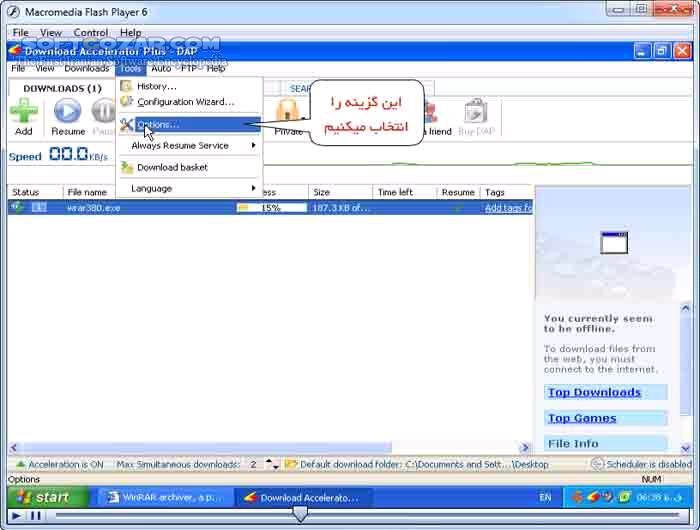Click the Acceleration is ON status text
Viewport: 700px width, 530px height.
pos(66,464)
